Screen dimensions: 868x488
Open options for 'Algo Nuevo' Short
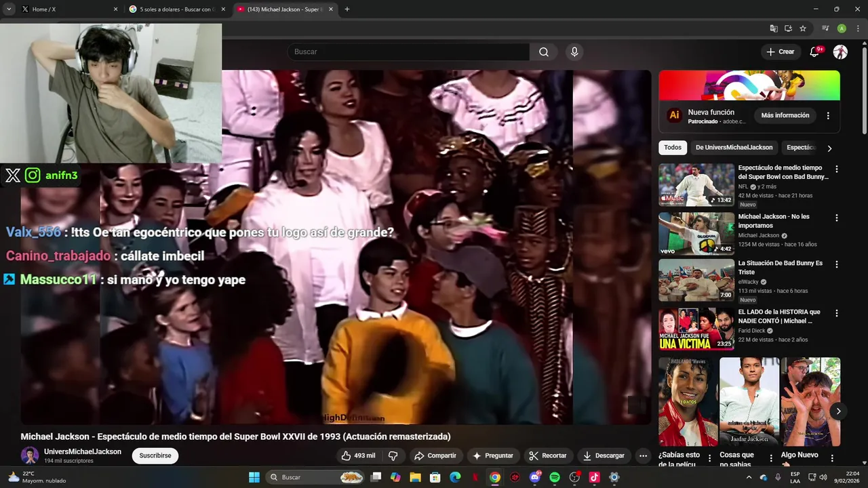[x=832, y=458]
